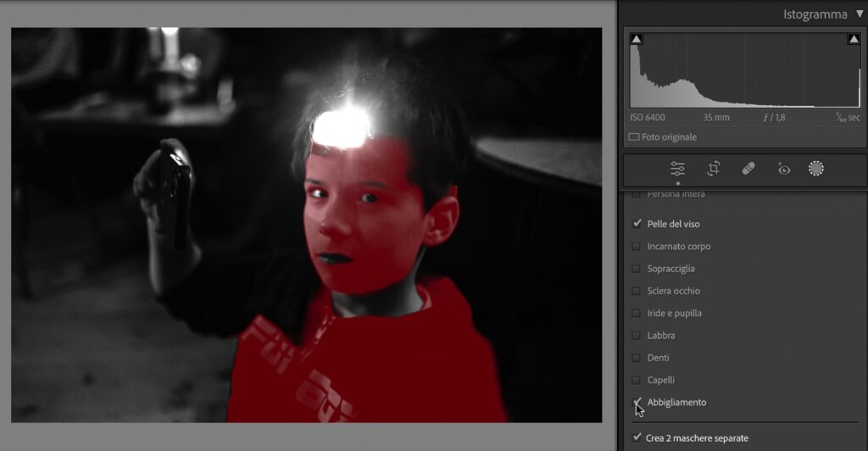Enable the Iride e pupilla checkbox

coord(637,314)
